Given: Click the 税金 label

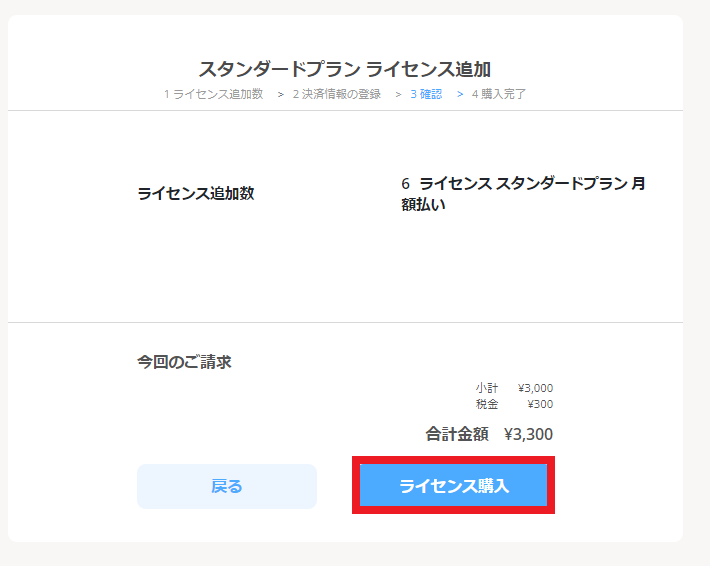Looking at the screenshot, I should (x=487, y=404).
